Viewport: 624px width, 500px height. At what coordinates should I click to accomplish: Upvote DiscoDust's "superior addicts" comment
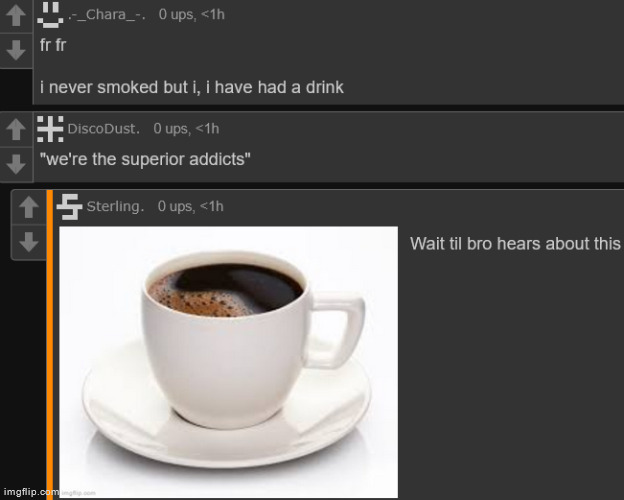[x=16, y=129]
